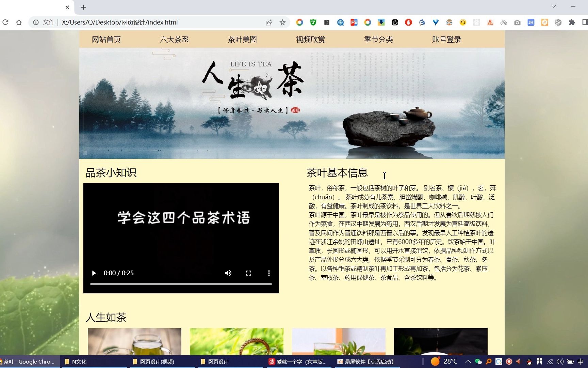Switch the 中 input method indicator
The height and width of the screenshot is (368, 588).
click(x=581, y=362)
